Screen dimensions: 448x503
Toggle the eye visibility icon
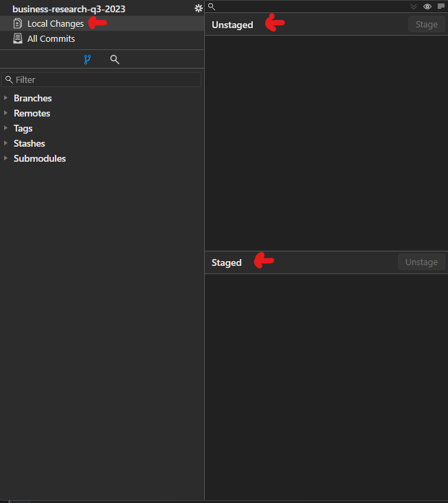pyautogui.click(x=427, y=6)
